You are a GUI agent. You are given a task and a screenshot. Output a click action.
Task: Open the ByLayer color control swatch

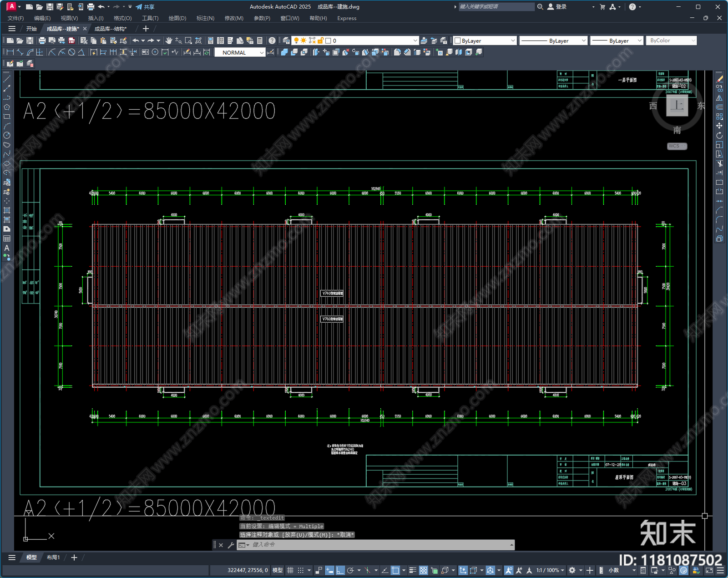coord(485,41)
